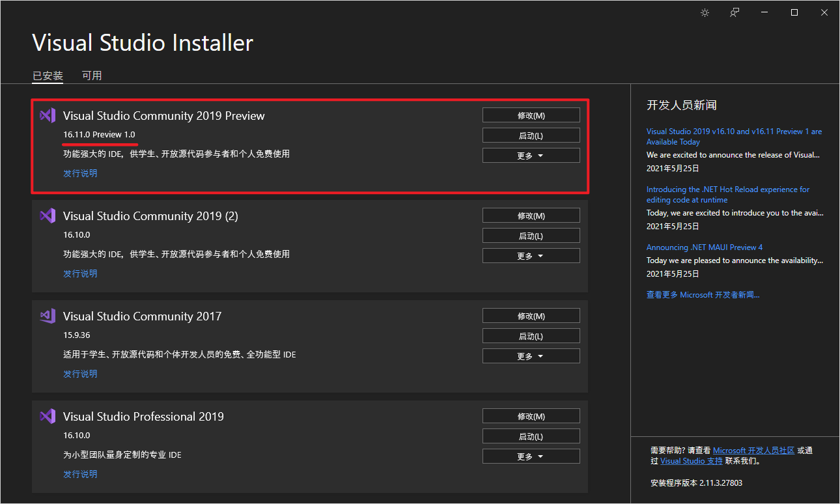The image size is (840, 504).
Task: Click 修改(M) for Community 2017
Action: pos(531,316)
